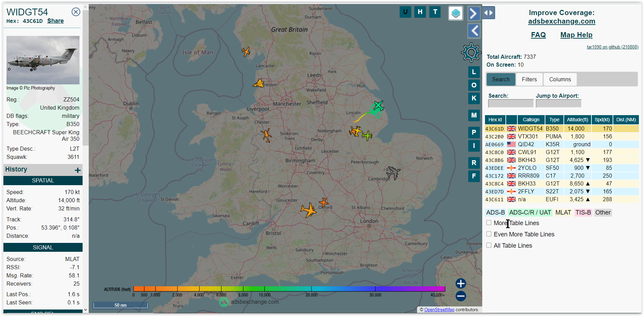Select the WIDGT54 row in aircraft table
The height and width of the screenshot is (316, 644).
coord(562,129)
